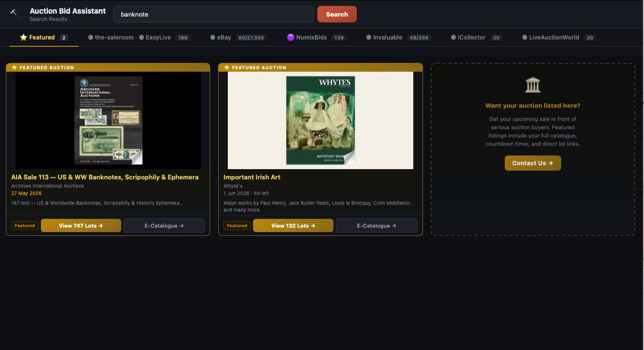Click View 132 Lots button
Viewport: 644px width, 350px height.
(293, 226)
